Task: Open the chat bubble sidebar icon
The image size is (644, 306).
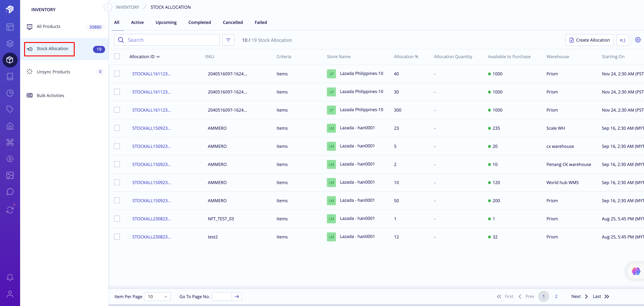Action: point(10,192)
